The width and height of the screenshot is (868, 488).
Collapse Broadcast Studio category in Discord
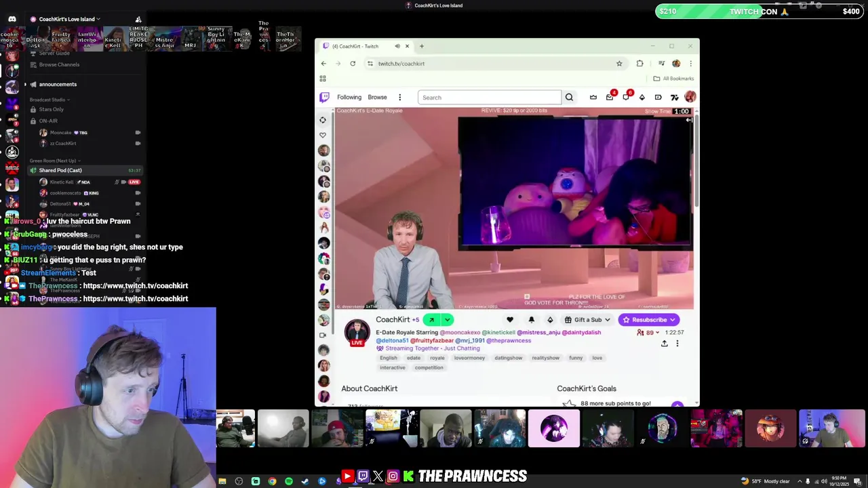click(x=50, y=100)
